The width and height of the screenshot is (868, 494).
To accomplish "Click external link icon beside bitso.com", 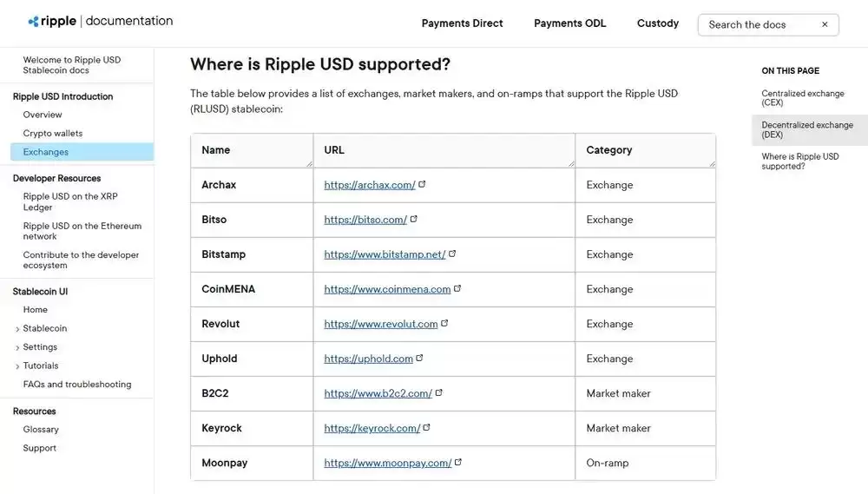I will click(x=414, y=219).
